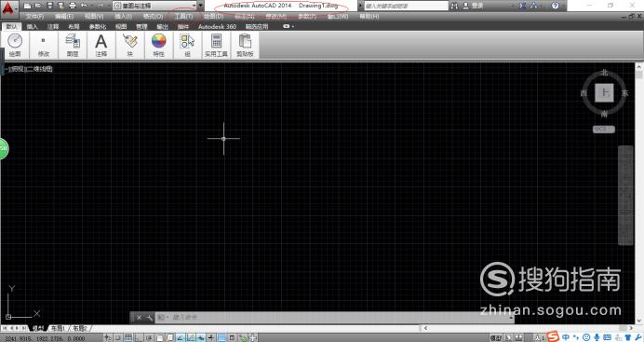Switch to the Autodesk 360 ribbon tab
Screen dimensions: 644x342
click(x=217, y=26)
